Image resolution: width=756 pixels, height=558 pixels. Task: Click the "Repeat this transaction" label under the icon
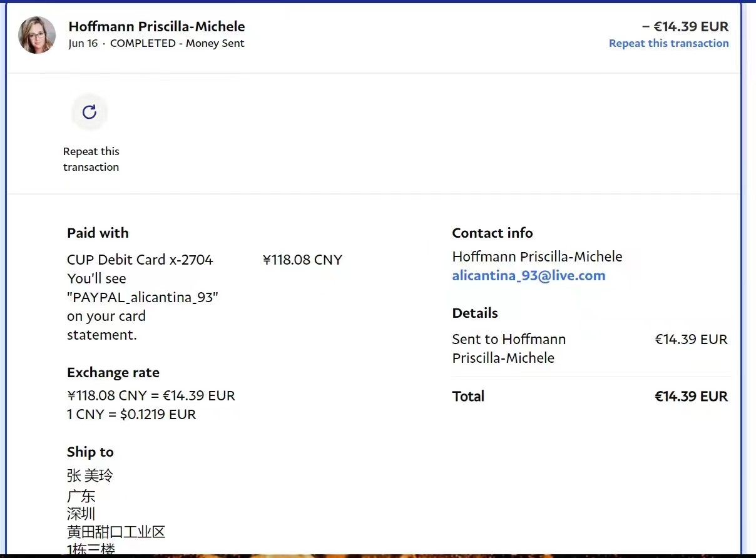pyautogui.click(x=91, y=160)
